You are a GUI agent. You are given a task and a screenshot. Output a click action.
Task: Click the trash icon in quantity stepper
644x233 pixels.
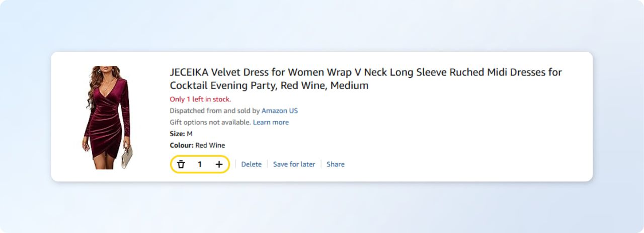click(181, 164)
